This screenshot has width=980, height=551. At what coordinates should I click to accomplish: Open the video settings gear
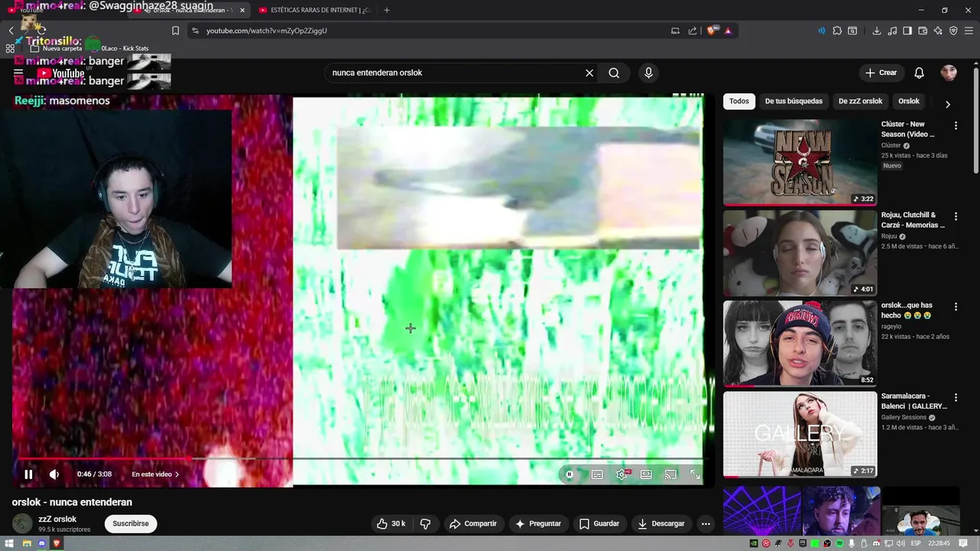[622, 474]
